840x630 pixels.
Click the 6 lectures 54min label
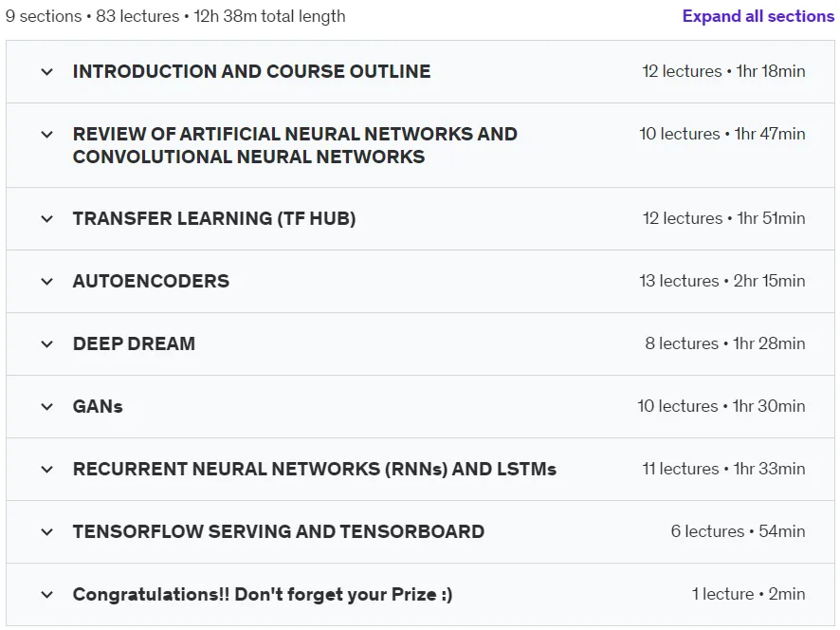(x=738, y=531)
